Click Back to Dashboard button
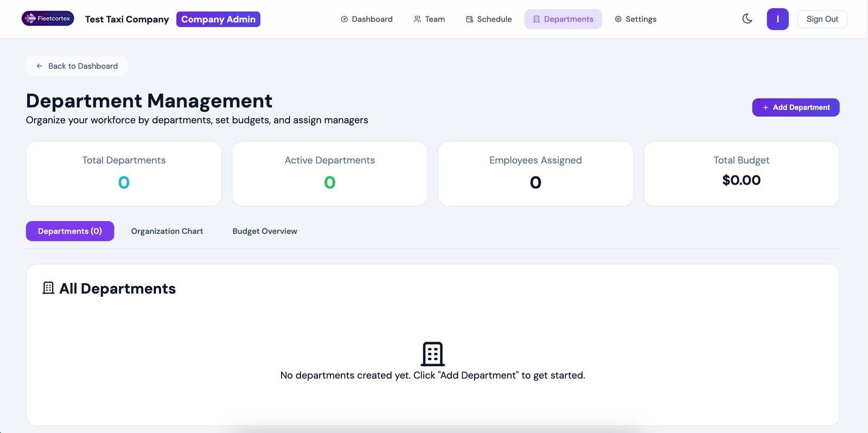Viewport: 868px width, 433px height. [x=77, y=66]
